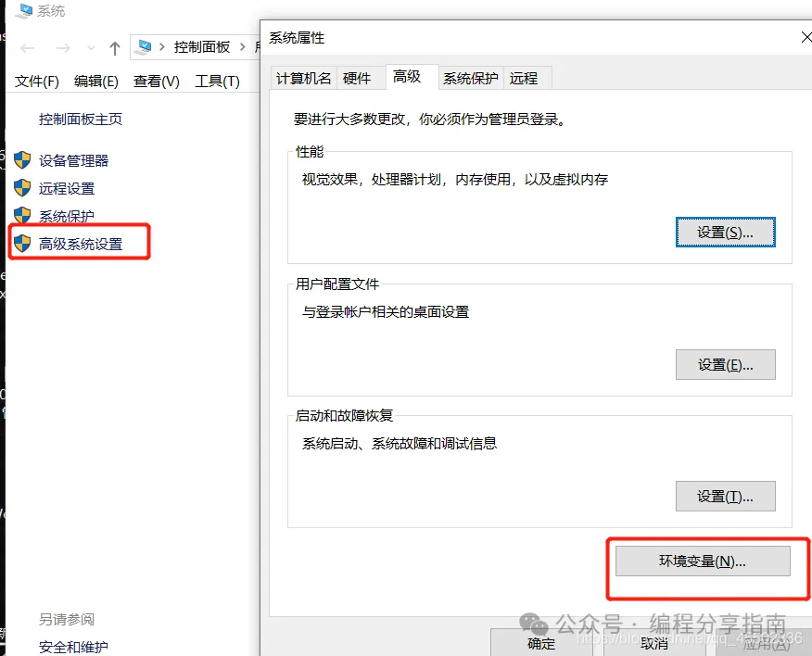Open 控制面板主页 link
812x656 pixels.
tap(81, 120)
